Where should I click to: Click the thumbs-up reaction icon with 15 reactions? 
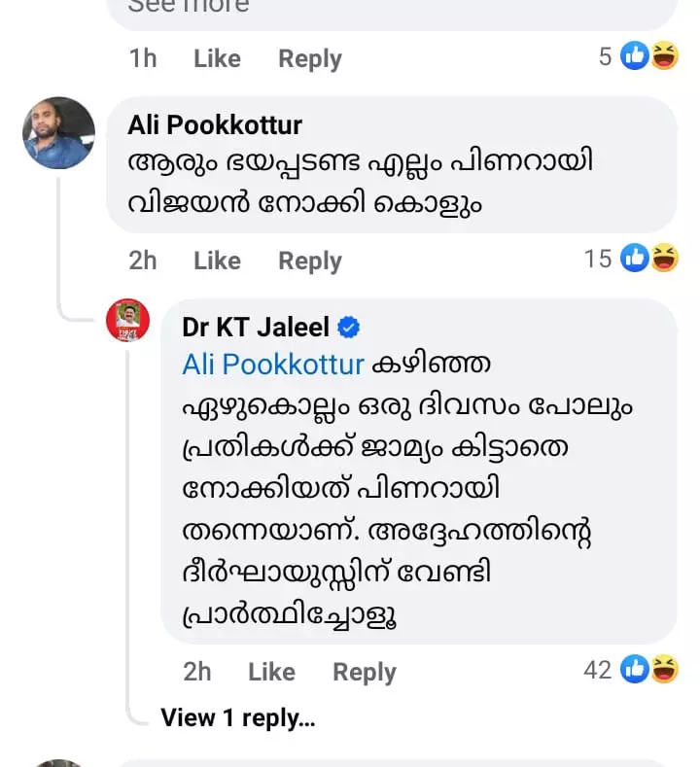(635, 258)
